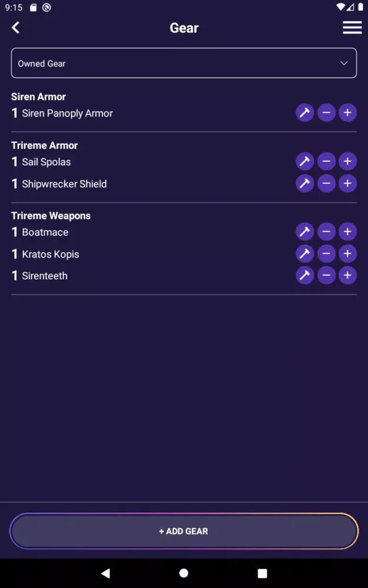Tap the hammer icon next to Boatmace
The height and width of the screenshot is (588, 368).
[304, 232]
